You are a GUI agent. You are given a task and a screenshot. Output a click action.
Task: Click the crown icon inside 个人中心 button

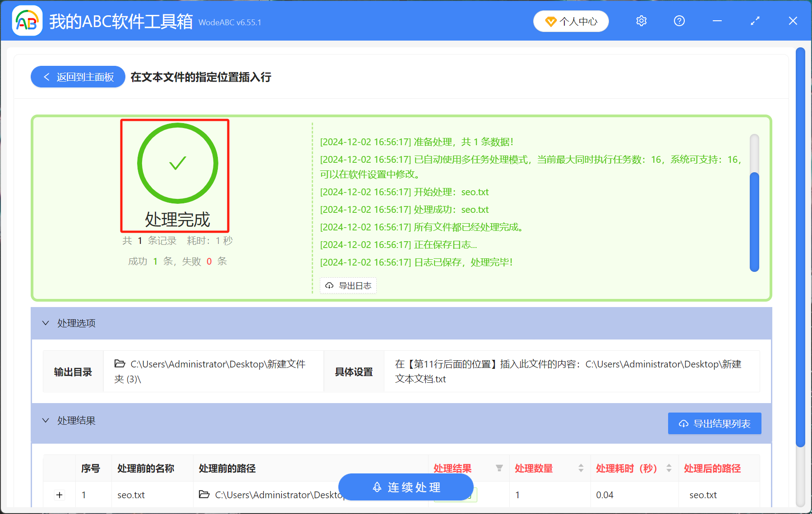pos(550,21)
